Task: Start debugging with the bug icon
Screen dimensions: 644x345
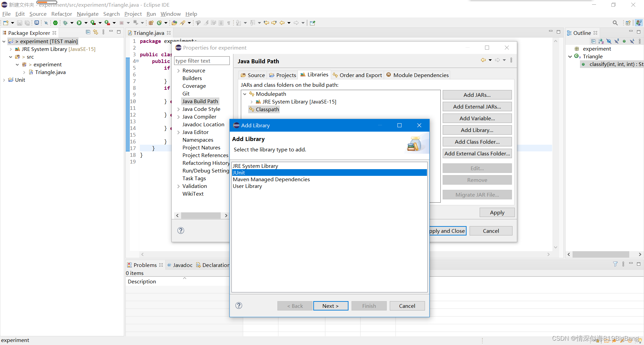Action: [x=65, y=23]
